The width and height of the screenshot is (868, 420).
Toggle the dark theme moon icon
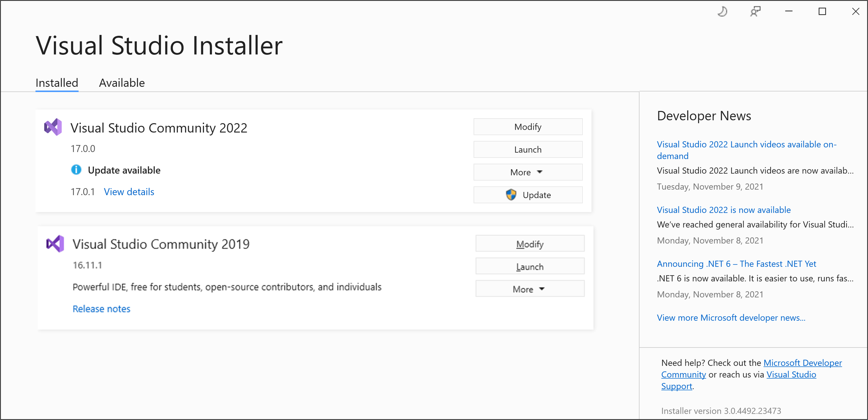722,12
